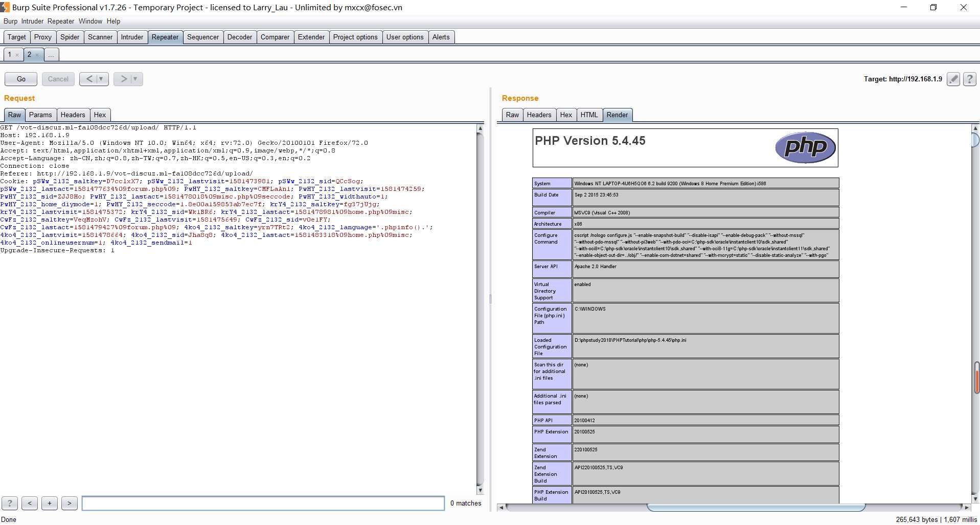Click the Apache 2.0 Handler value
The image size is (980, 525).
[595, 267]
